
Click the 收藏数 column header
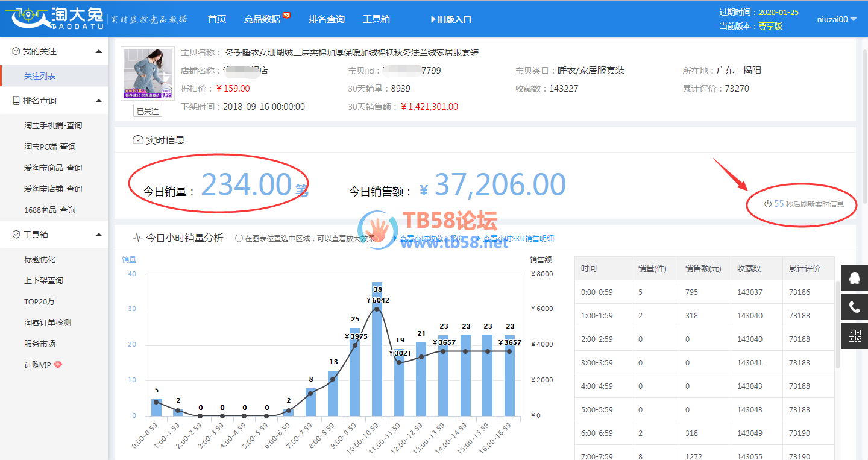pos(756,268)
